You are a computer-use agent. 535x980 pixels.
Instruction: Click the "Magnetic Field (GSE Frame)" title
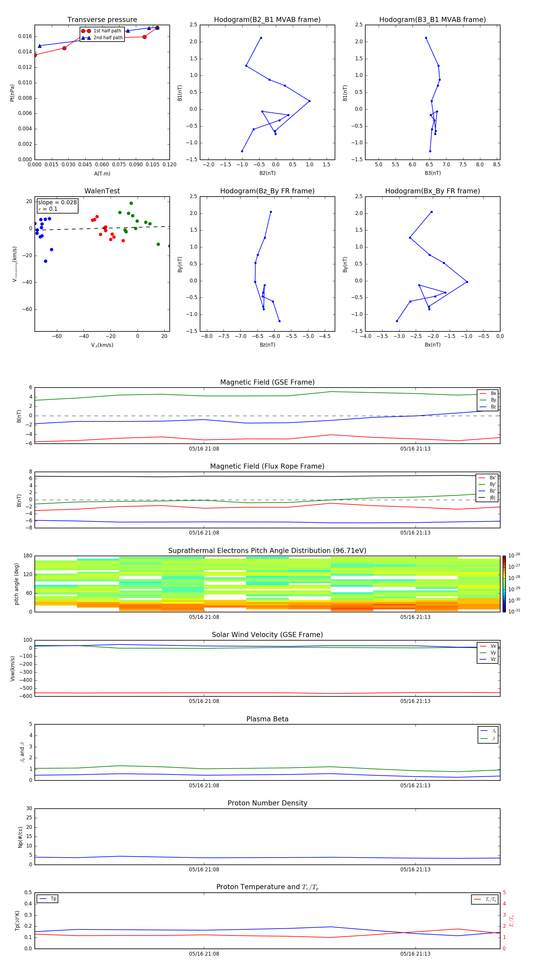267,382
